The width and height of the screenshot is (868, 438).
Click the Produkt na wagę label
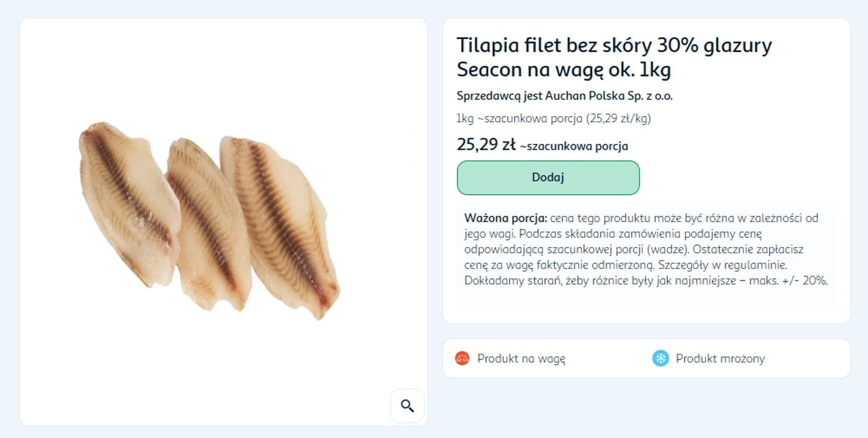(x=521, y=359)
